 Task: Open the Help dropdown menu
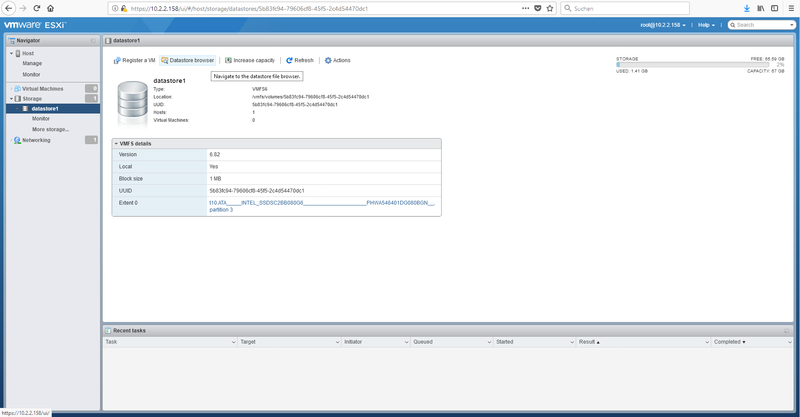[706, 25]
